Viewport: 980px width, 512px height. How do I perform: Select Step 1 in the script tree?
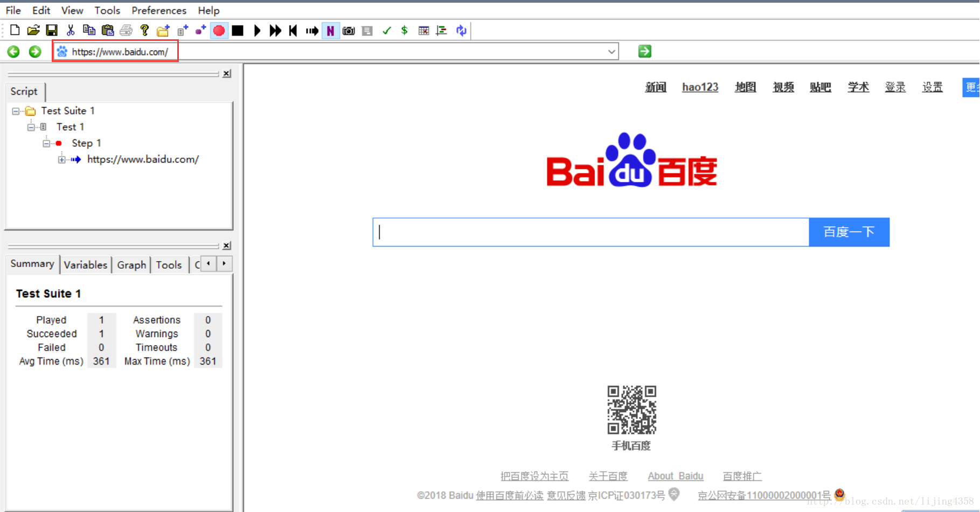tap(86, 143)
